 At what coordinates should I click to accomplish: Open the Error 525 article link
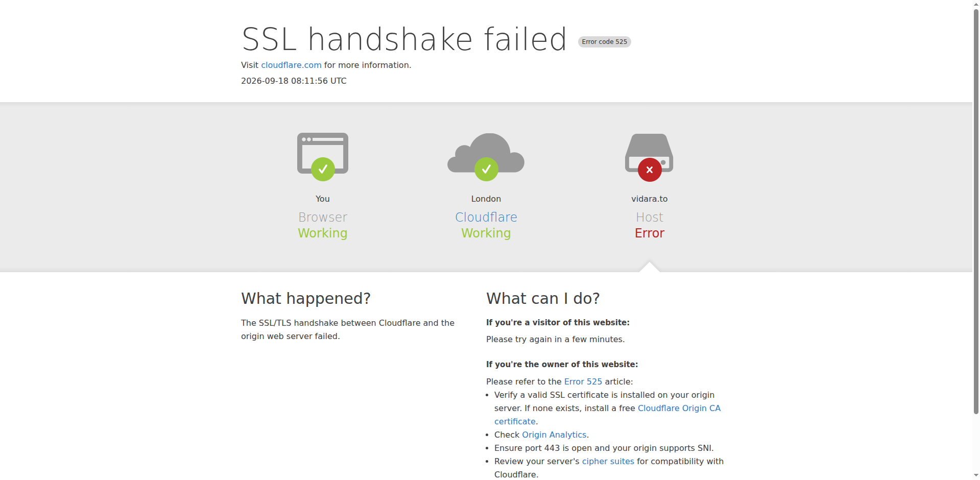pos(583,381)
